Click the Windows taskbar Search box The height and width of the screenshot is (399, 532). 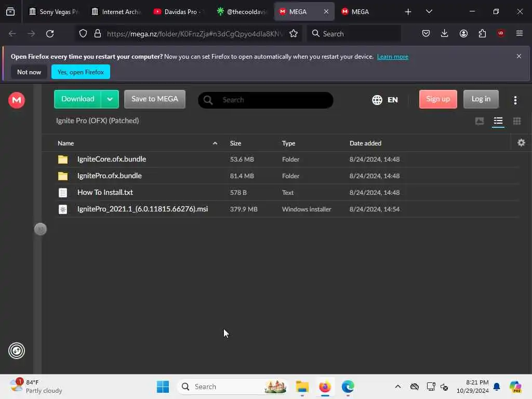pos(232,387)
